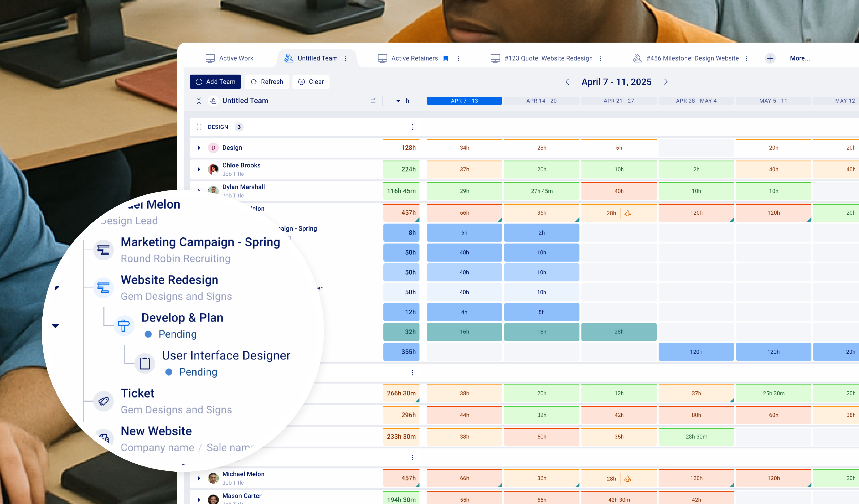
Task: Expand the Design group row
Action: coord(199,148)
